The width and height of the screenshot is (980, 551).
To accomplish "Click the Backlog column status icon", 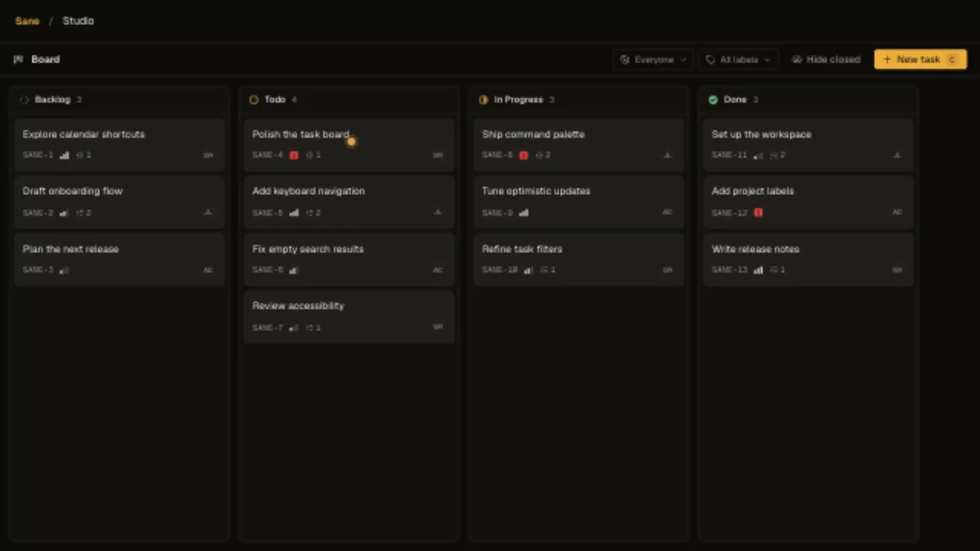I will (x=24, y=99).
